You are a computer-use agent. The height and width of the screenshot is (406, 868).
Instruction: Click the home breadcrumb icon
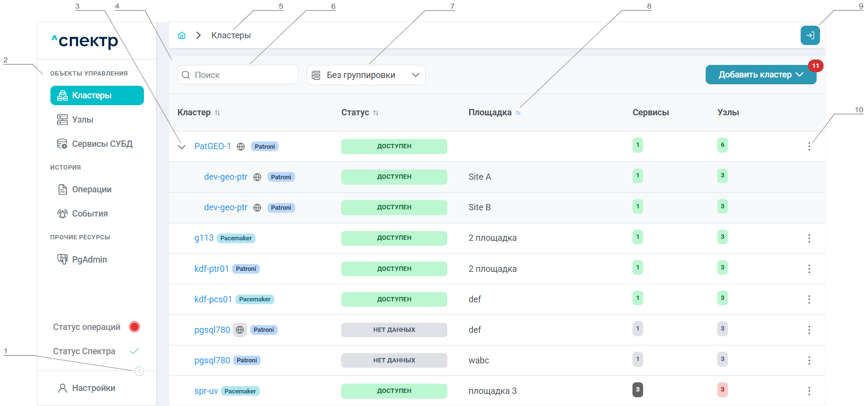[182, 35]
